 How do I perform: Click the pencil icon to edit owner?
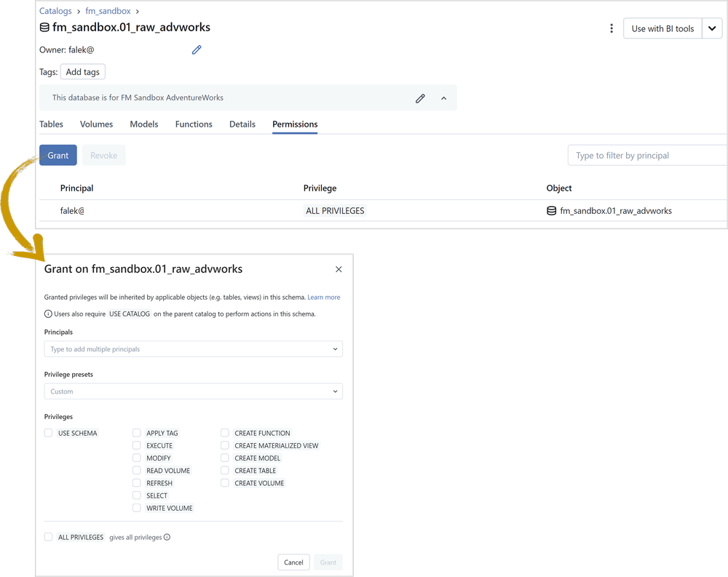(x=196, y=49)
